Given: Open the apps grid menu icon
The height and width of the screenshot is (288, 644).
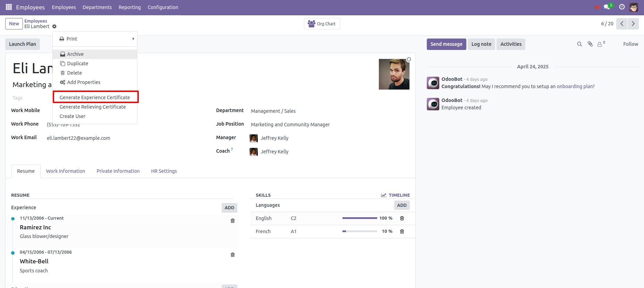Looking at the screenshot, I should (x=9, y=7).
